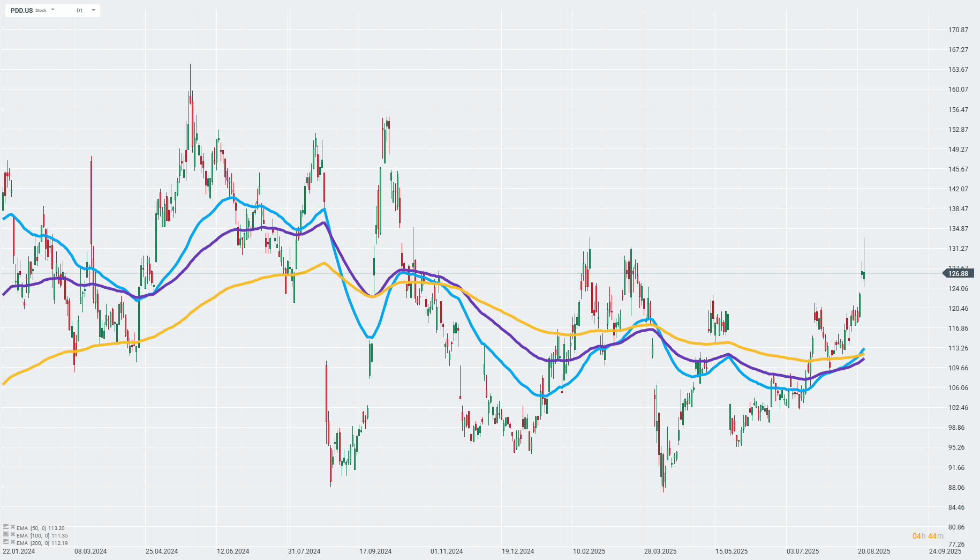Click the 88.06 price axis label
The height and width of the screenshot is (560, 980).
(956, 488)
